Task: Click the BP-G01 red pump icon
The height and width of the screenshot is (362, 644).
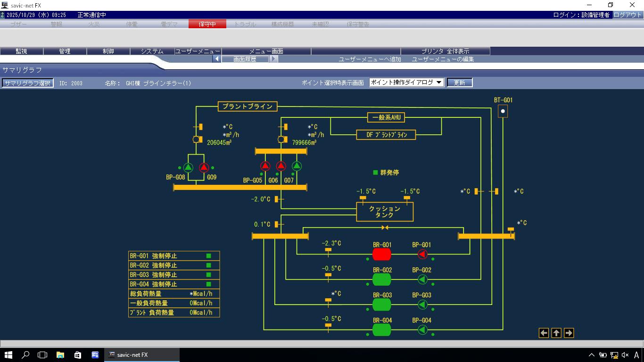Action: pyautogui.click(x=422, y=255)
